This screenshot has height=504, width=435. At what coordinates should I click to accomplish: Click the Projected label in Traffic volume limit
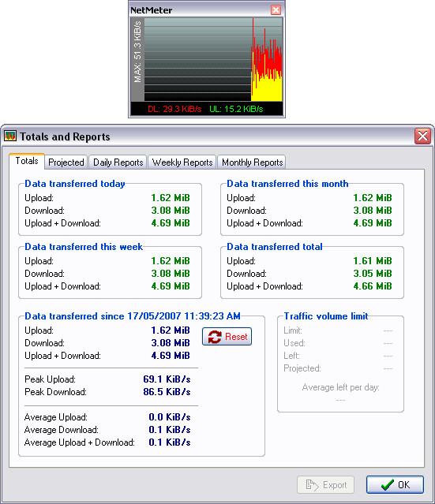(302, 368)
